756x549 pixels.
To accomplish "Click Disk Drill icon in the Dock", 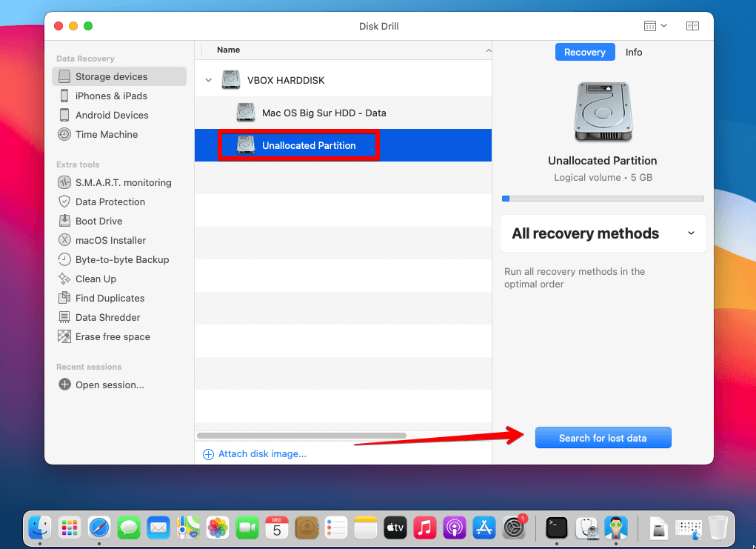I will pyautogui.click(x=616, y=528).
